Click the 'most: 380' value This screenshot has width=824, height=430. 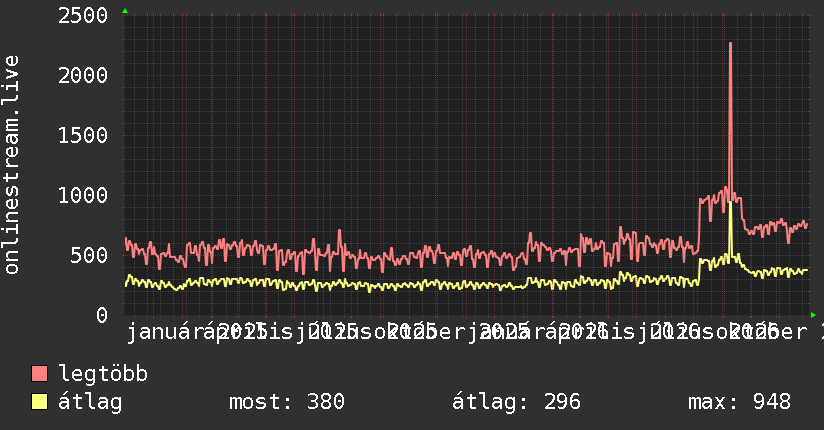(x=287, y=402)
